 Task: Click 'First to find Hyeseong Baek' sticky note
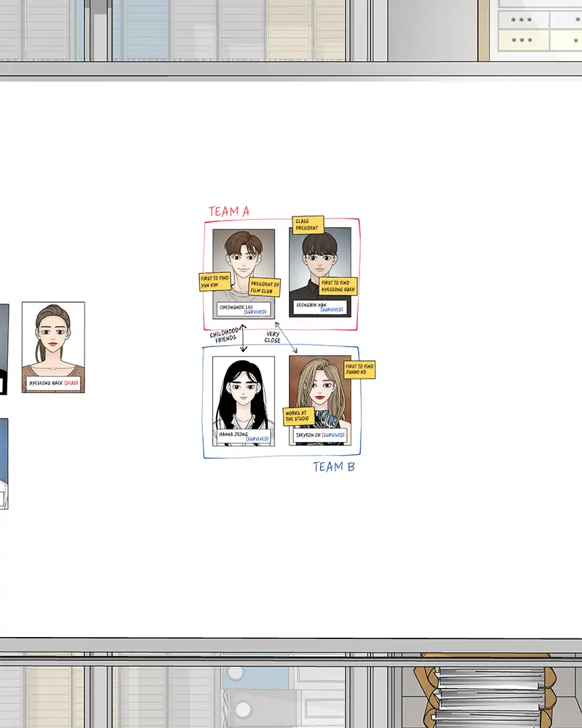click(338, 286)
